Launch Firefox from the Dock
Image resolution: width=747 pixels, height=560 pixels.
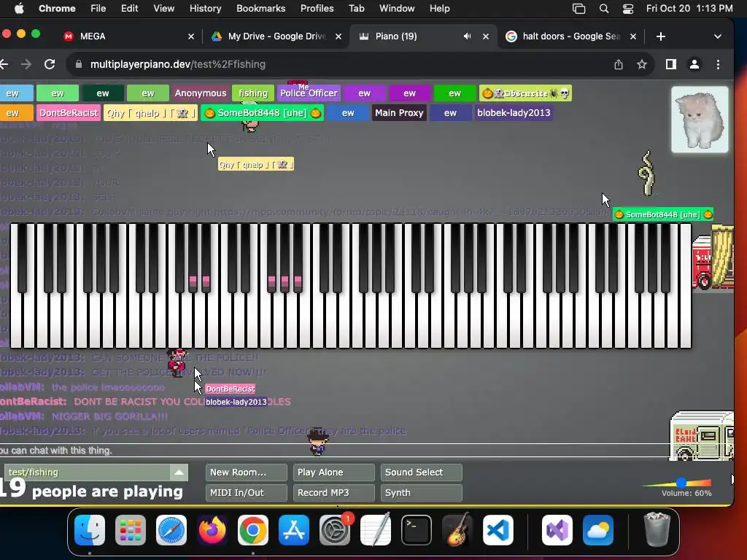[x=212, y=529]
